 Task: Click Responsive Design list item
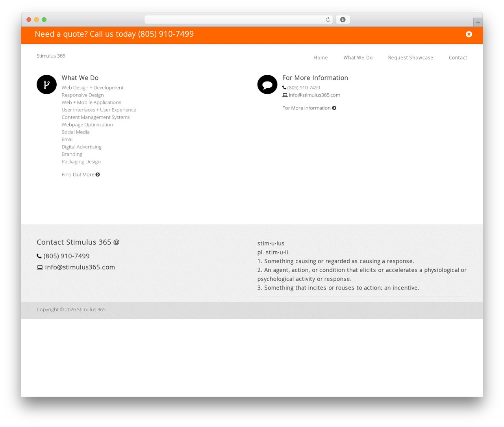[83, 95]
